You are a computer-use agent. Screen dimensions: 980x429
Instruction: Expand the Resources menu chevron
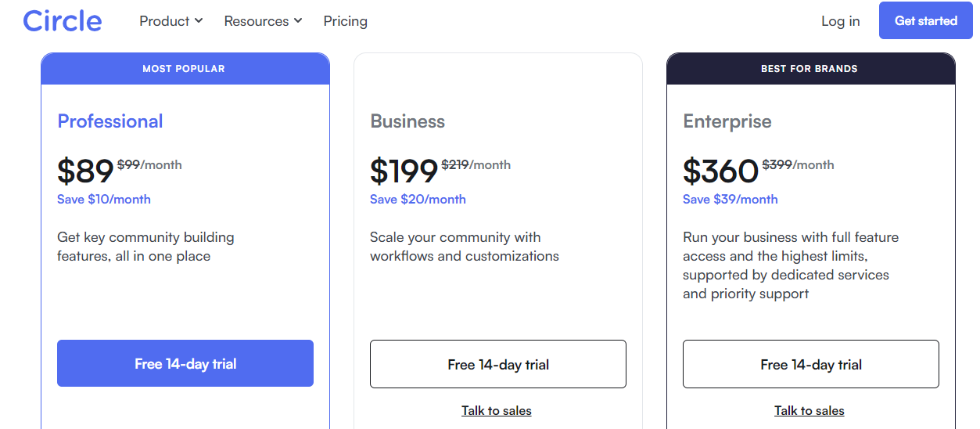pyautogui.click(x=298, y=21)
